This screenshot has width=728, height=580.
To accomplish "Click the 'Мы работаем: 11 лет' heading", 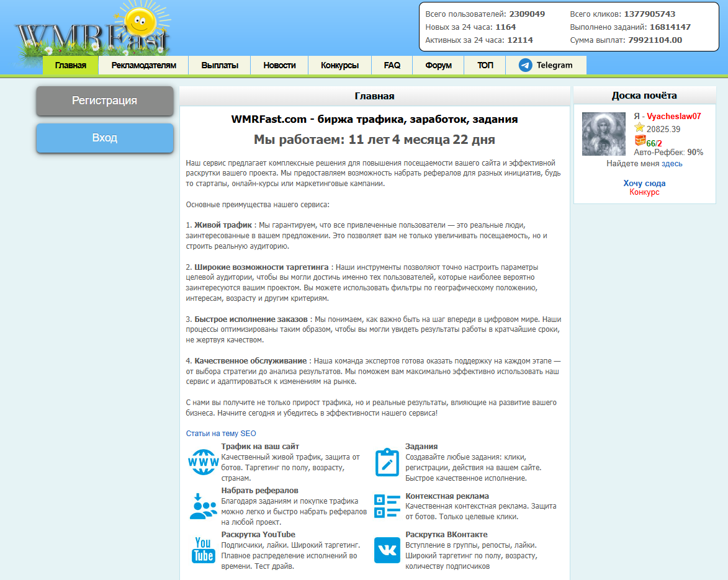I will coord(374,140).
